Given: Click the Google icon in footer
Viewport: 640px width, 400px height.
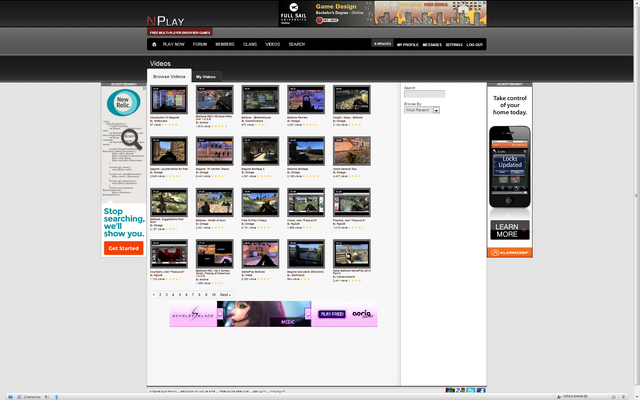Looking at the screenshot, I should point(461,391).
